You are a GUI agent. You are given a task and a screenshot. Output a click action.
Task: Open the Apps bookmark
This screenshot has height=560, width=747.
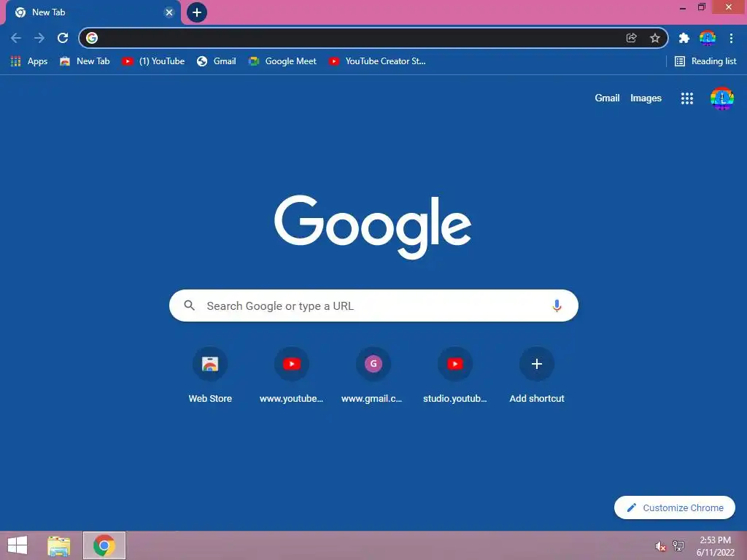pos(29,61)
